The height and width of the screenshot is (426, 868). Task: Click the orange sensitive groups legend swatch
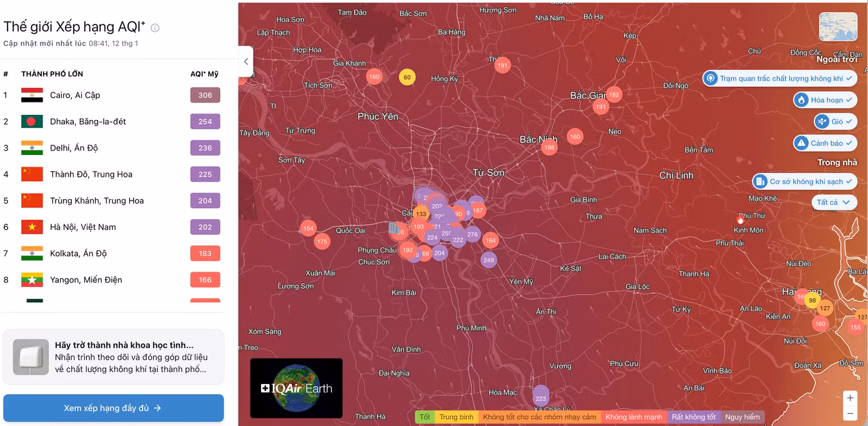[x=540, y=417]
